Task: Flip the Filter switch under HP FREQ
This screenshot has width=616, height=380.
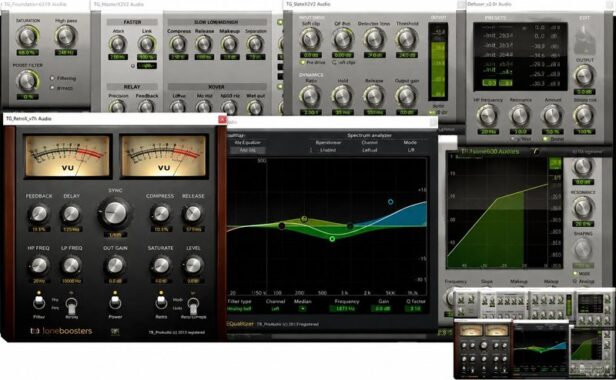Action: (x=38, y=302)
